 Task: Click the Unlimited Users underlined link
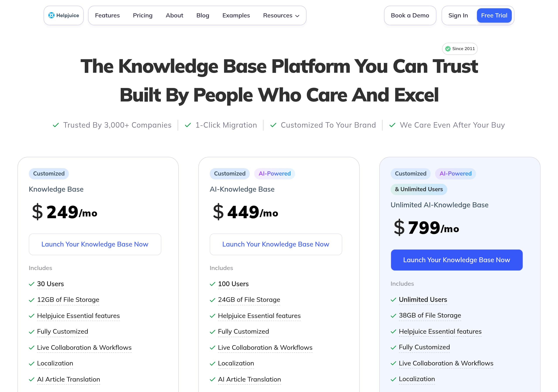(423, 300)
